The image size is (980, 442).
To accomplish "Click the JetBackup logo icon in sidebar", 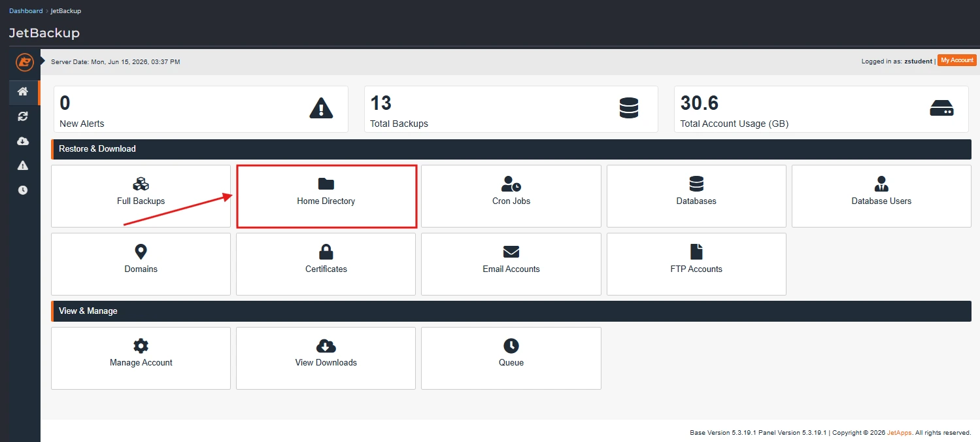I will pos(25,62).
